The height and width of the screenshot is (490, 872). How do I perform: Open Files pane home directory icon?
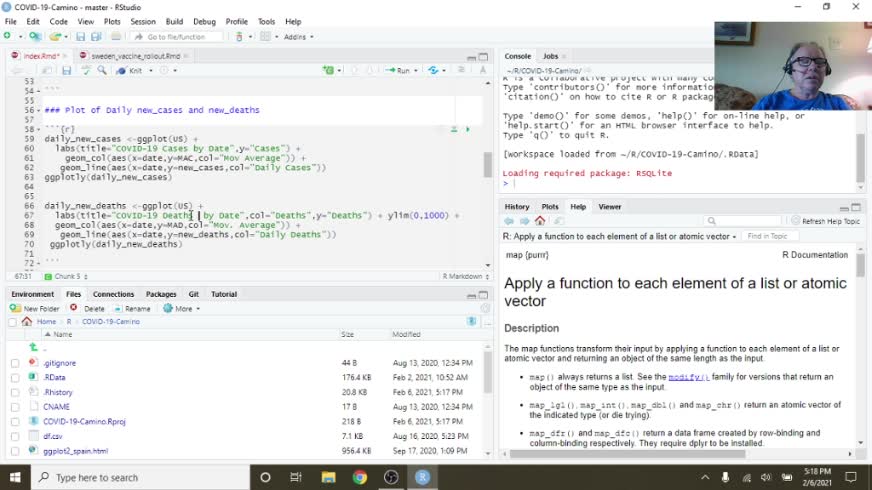point(27,321)
